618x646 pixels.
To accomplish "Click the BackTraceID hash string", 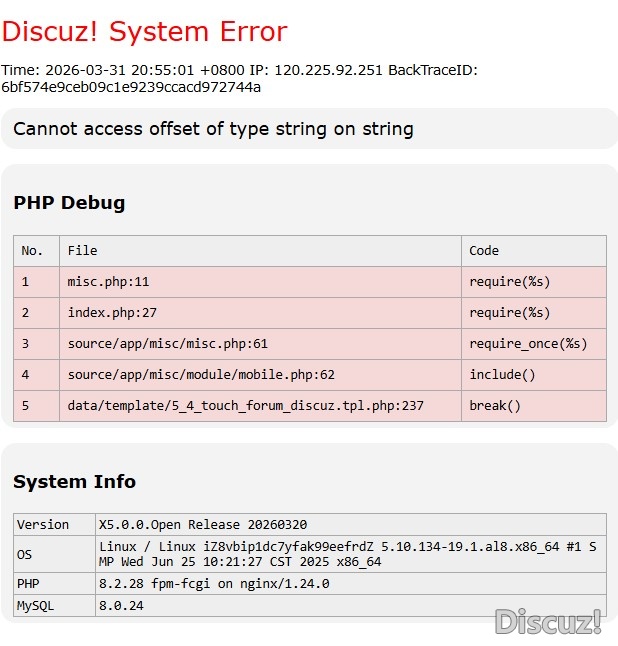I will pyautogui.click(x=131, y=87).
